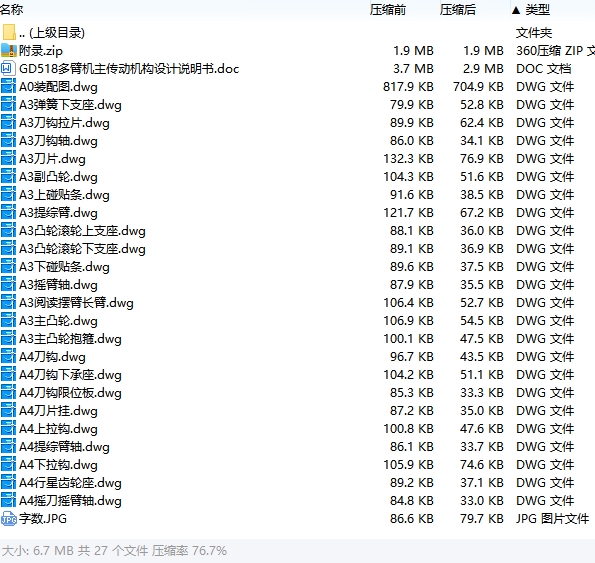Select the file name A4提综臂轴.dwg
This screenshot has height=563, width=595.
click(64, 447)
